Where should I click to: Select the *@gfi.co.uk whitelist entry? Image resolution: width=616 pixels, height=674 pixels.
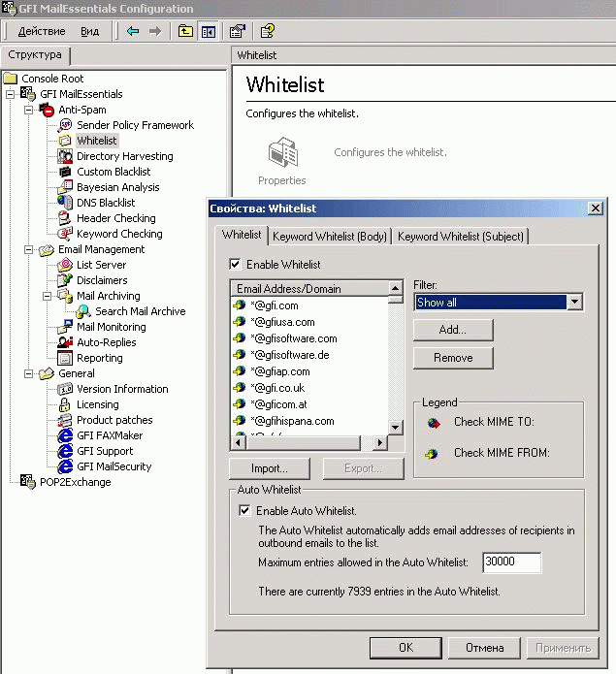(x=277, y=388)
